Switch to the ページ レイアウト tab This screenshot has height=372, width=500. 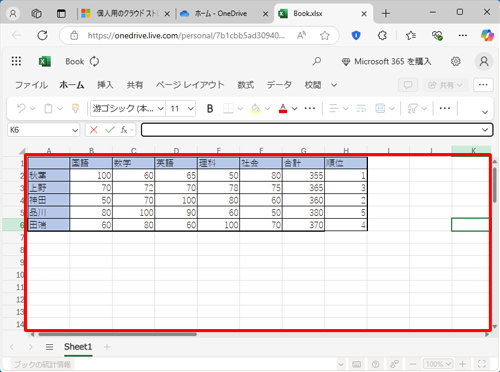(190, 85)
